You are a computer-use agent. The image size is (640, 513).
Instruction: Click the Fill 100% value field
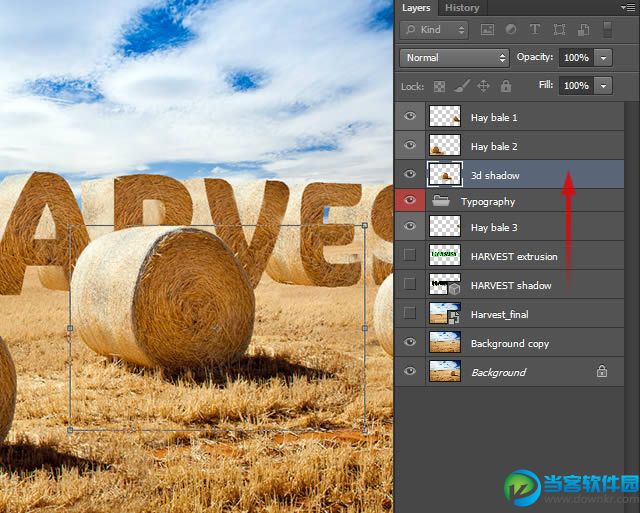(576, 86)
